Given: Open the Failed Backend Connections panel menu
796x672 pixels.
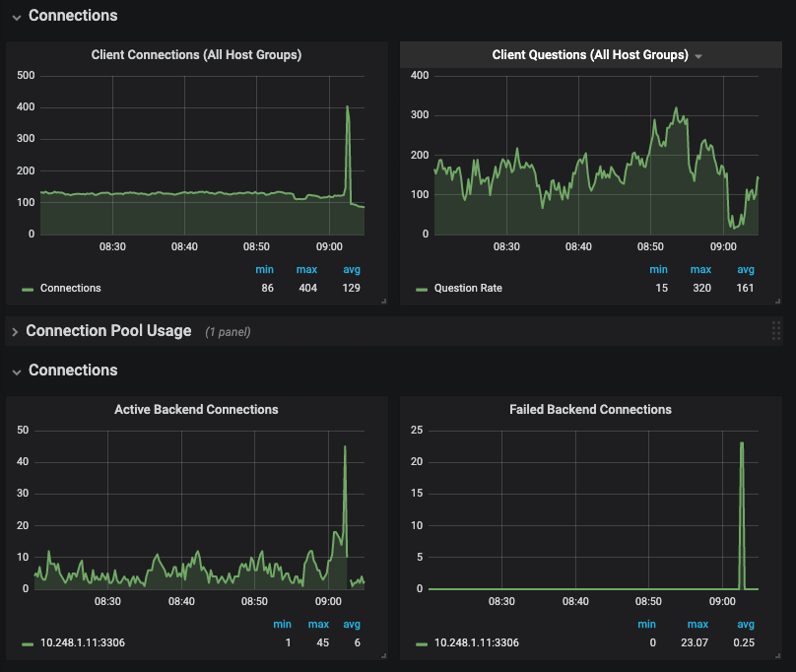Looking at the screenshot, I should coord(590,409).
